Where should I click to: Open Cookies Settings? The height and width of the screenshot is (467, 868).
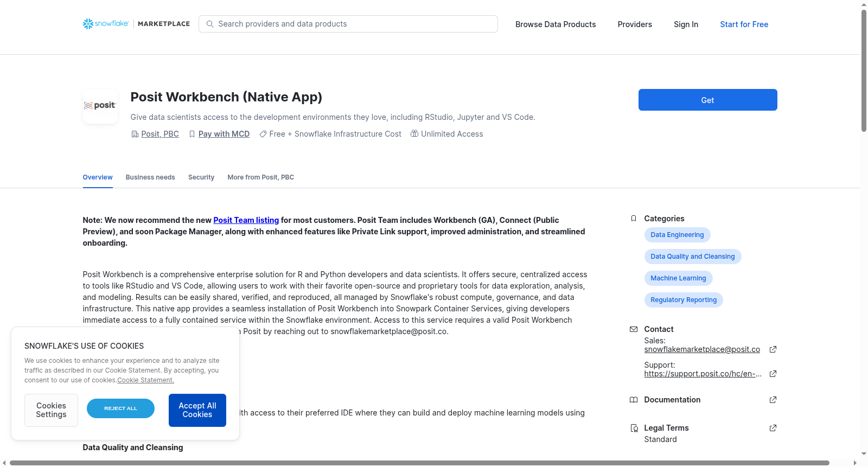[51, 410]
